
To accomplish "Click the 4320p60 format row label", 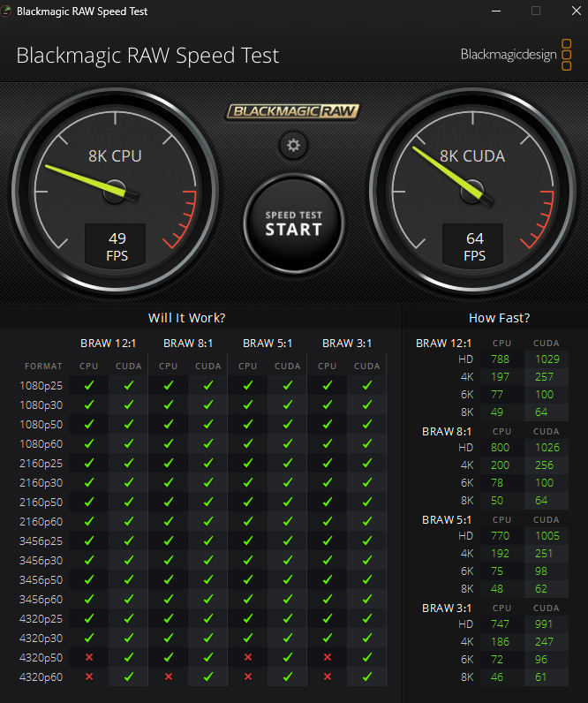I will [41, 677].
